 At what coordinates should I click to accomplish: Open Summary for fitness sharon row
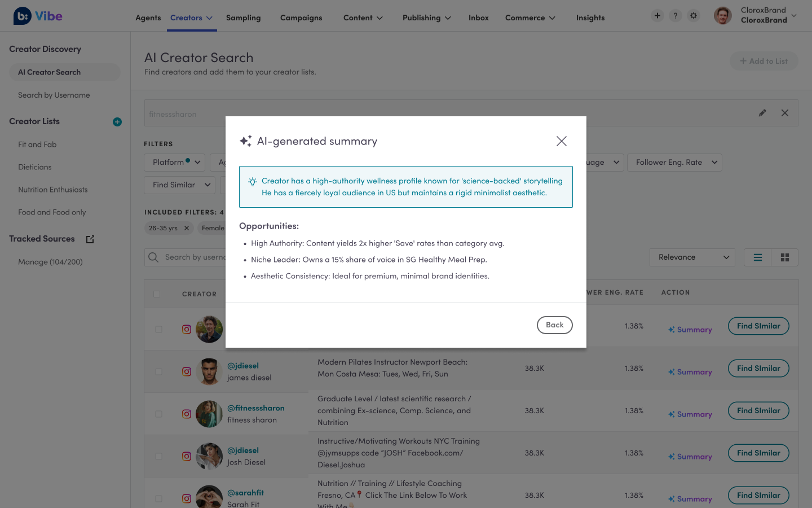[x=690, y=414]
